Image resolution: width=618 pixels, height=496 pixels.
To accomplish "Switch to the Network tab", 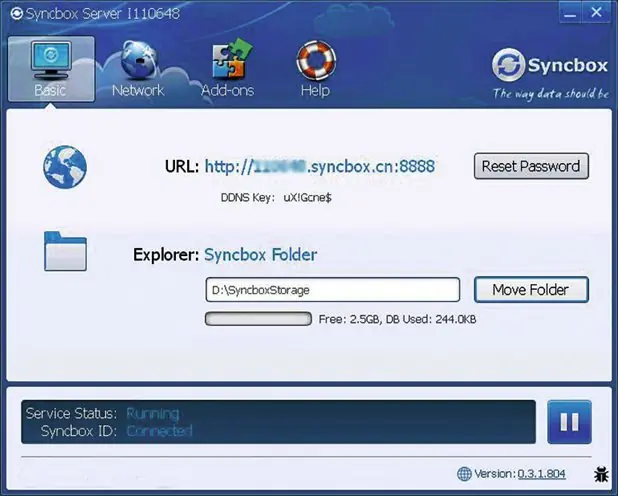I will coord(138,69).
